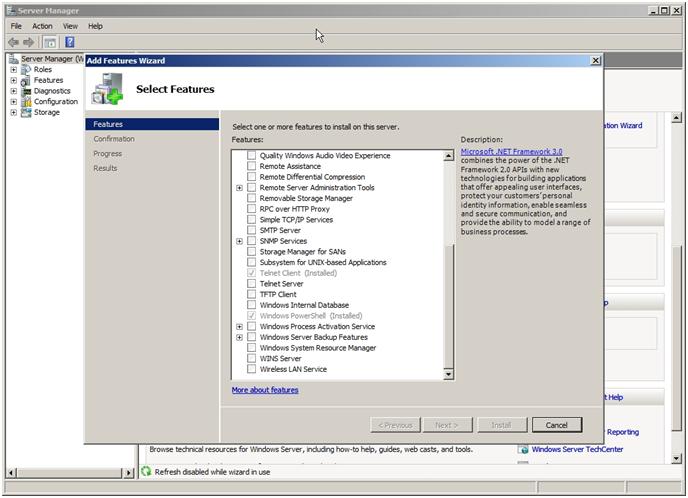Open the View menu
The width and height of the screenshot is (688, 498).
70,26
